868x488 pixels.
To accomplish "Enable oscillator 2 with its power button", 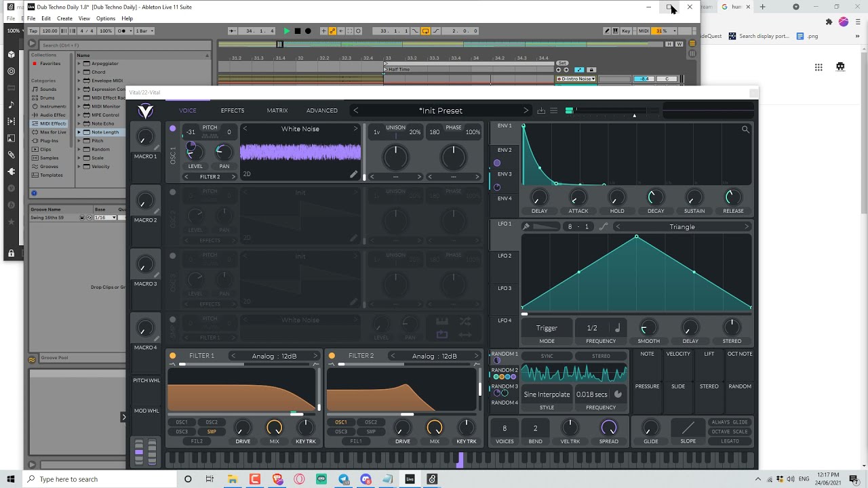I will click(173, 192).
